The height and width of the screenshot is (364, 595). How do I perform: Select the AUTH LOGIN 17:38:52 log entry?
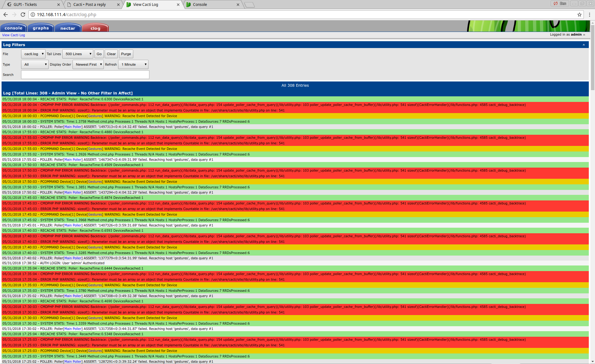[295, 263]
